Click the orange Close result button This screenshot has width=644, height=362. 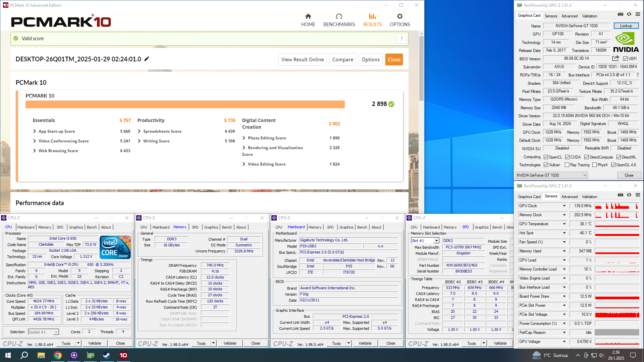(394, 60)
